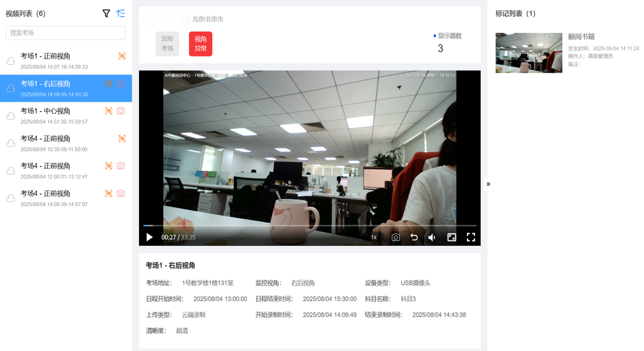Screen dimensions: 644x351
Task: Open the 1x playback speed menu
Action: coord(373,237)
